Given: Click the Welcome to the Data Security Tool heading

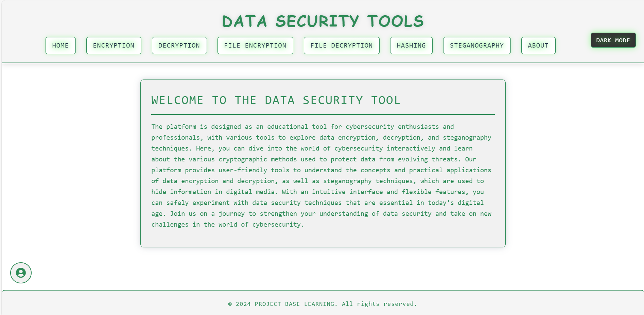Looking at the screenshot, I should tap(276, 100).
